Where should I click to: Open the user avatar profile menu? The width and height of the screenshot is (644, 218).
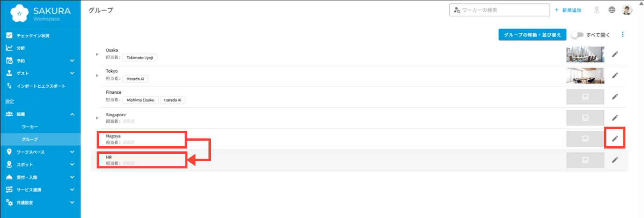tap(627, 10)
